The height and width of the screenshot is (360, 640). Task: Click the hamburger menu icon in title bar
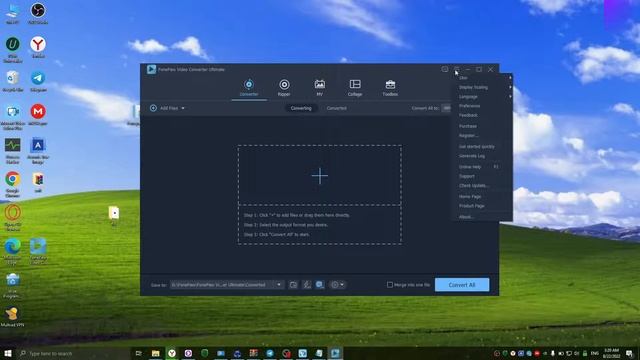[x=456, y=69]
